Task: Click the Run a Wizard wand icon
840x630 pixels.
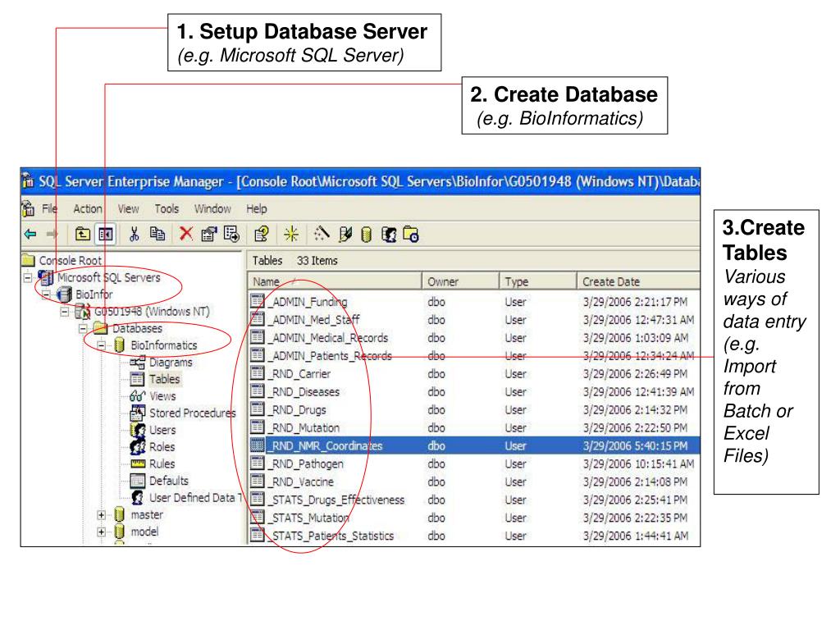Action: [x=322, y=234]
